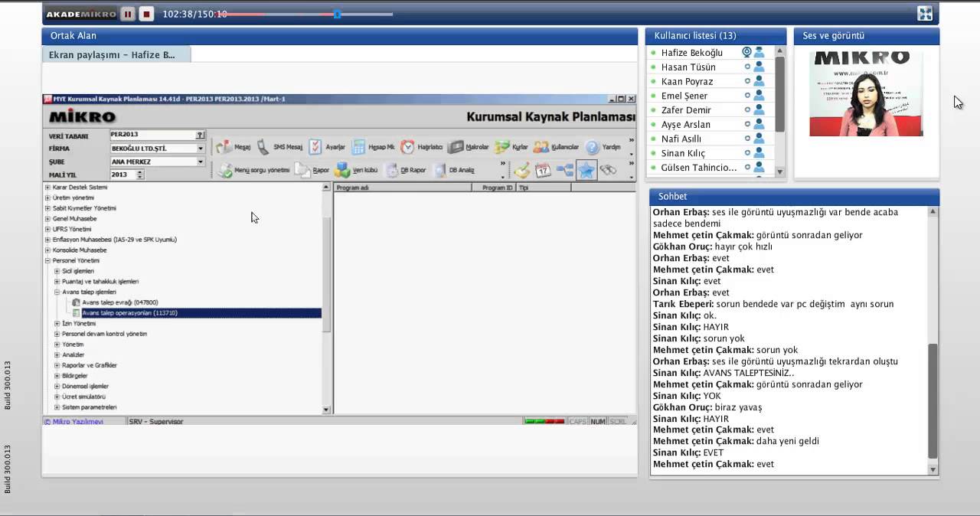Viewport: 980px width, 516px height.
Task: Expand the Karar Destek Sistemi node
Action: [47, 188]
